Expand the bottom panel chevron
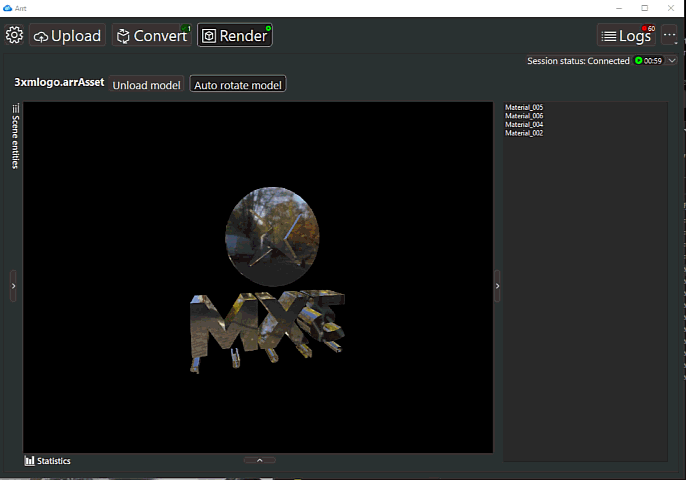The height and width of the screenshot is (480, 686). point(259,460)
